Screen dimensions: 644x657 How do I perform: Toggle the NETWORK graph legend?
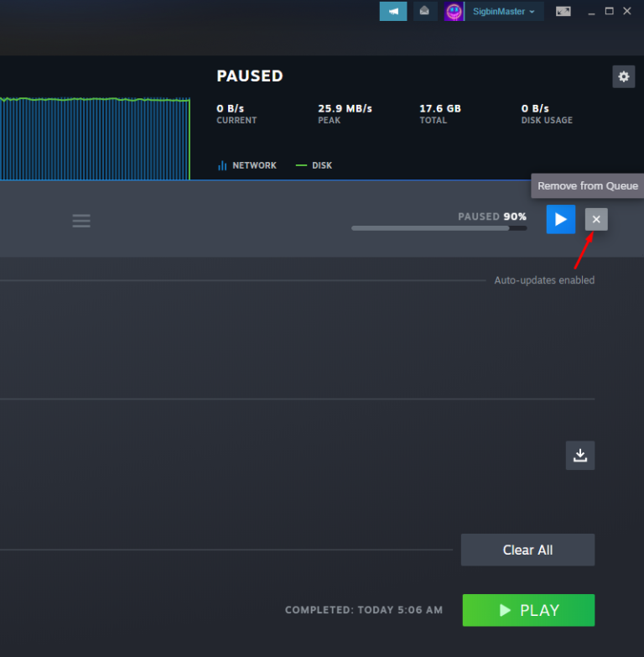247,165
